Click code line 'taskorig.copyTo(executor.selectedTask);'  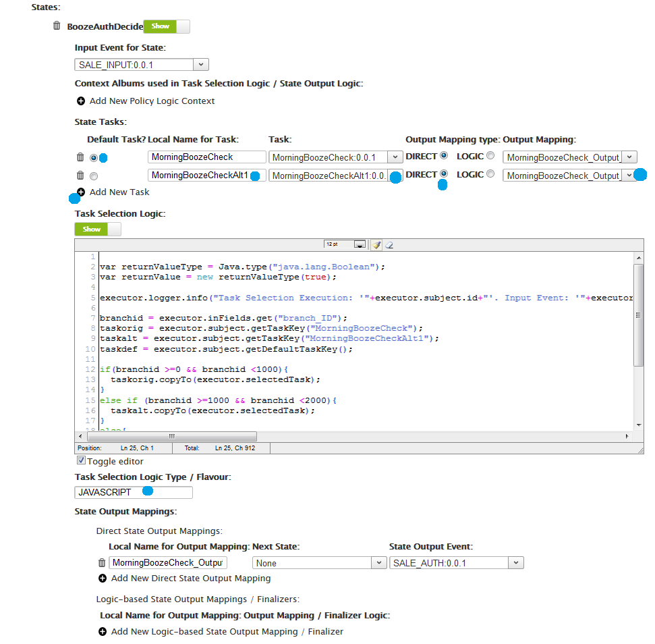(216, 379)
